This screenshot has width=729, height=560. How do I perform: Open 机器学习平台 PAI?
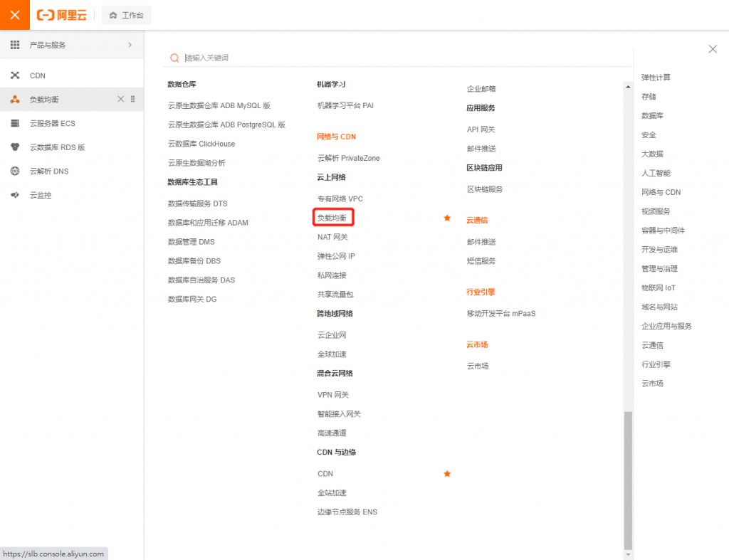(x=345, y=105)
